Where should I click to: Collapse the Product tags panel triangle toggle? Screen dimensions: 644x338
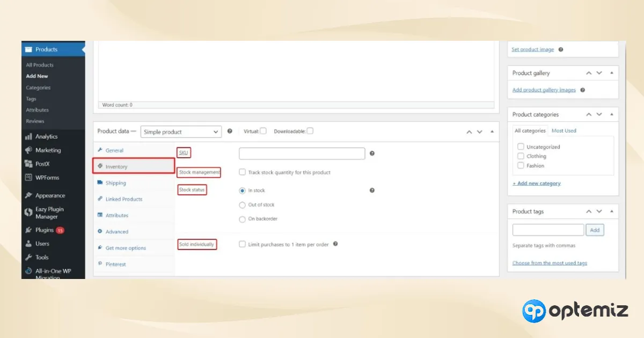click(x=611, y=211)
